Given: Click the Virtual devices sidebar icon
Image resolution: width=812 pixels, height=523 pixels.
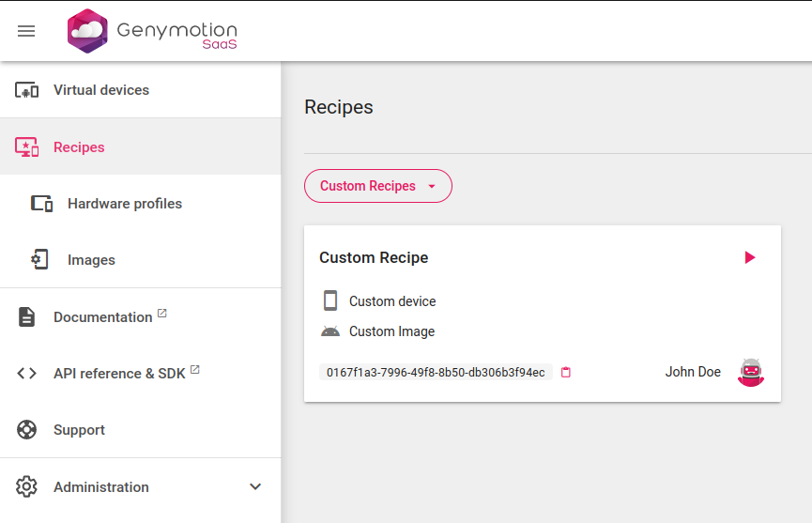Looking at the screenshot, I should point(27,90).
